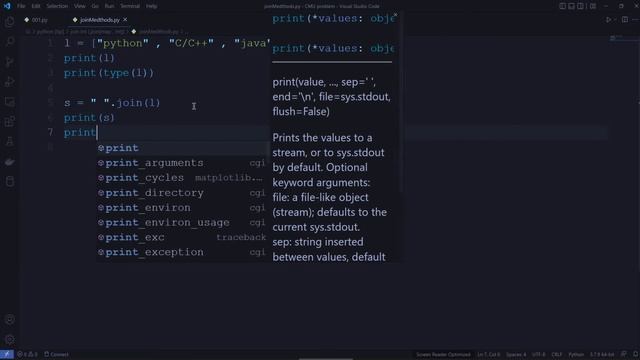Click the line 'print(type(l))' in editor

tap(109, 73)
